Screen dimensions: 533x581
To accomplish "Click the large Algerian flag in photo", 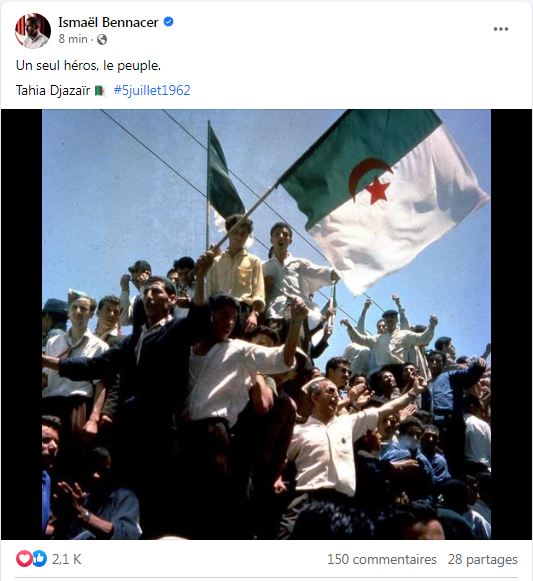I will tap(382, 200).
